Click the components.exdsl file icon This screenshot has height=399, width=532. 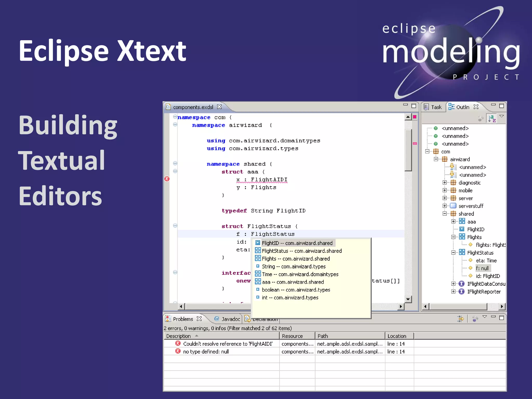tap(168, 107)
